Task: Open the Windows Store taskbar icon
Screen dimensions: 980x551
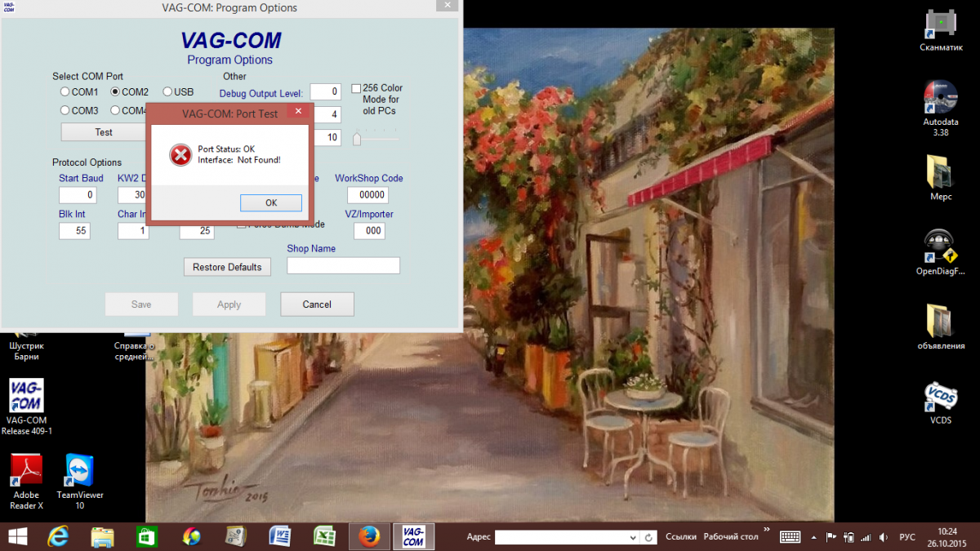Action: click(x=147, y=536)
